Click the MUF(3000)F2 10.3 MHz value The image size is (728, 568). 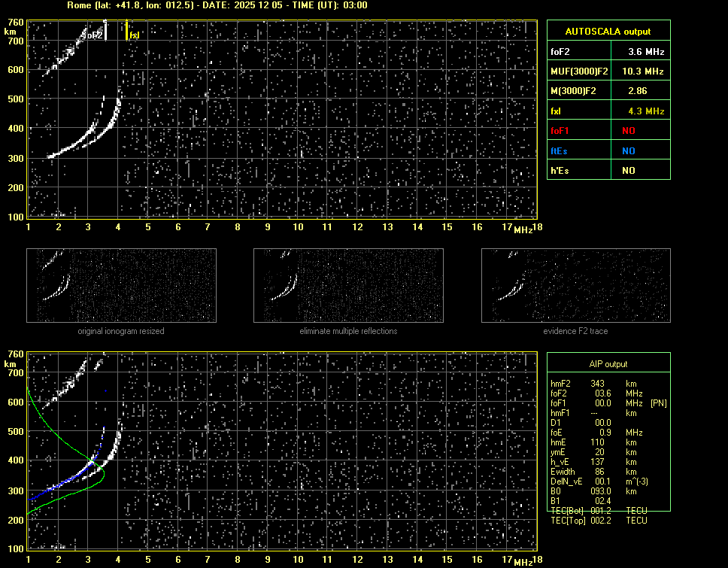click(x=639, y=71)
